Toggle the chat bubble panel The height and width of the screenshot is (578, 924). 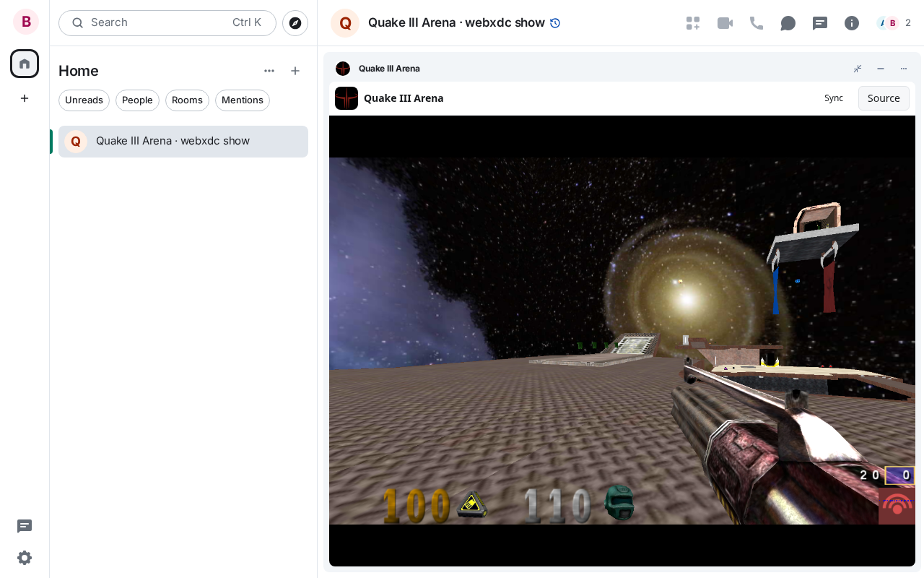tap(788, 23)
